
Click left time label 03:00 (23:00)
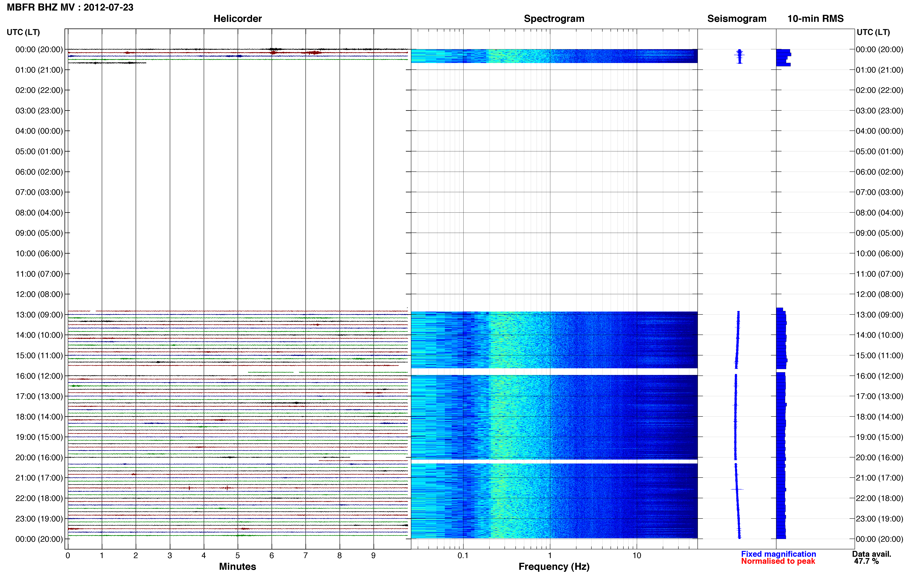39,111
